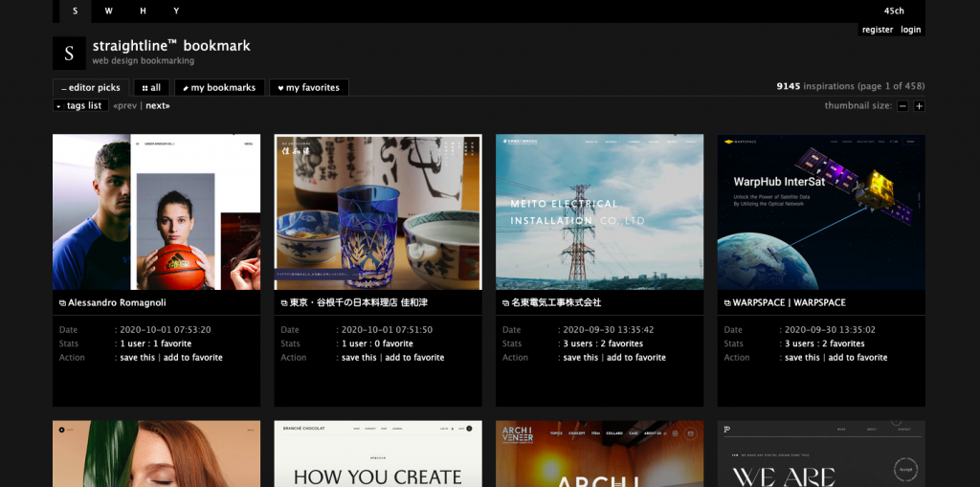Click save this under 名東電気工事株式会社
The height and width of the screenshot is (487, 980).
pos(581,358)
